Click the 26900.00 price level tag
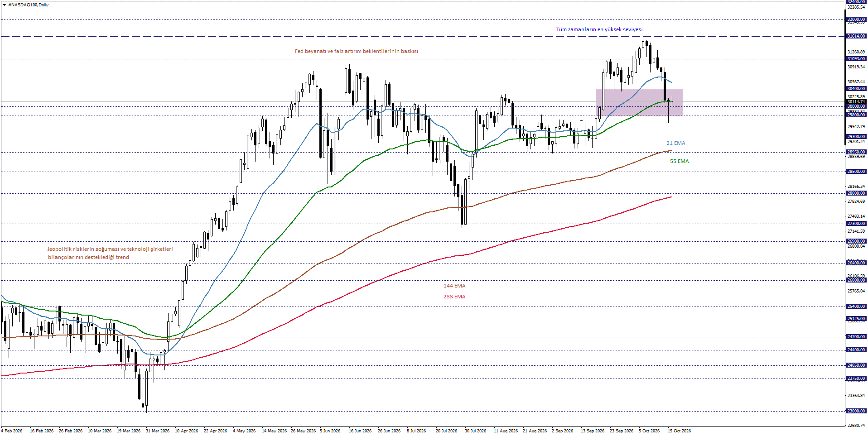868x436 pixels. coord(856,241)
